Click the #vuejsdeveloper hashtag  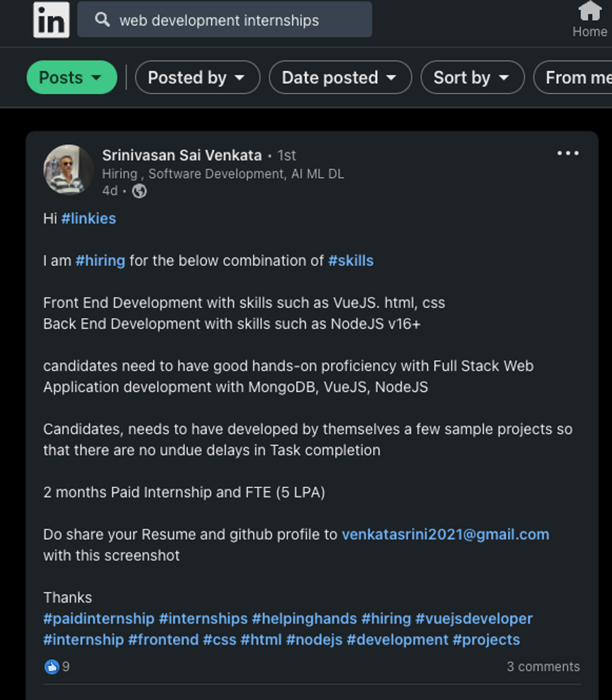(x=474, y=619)
